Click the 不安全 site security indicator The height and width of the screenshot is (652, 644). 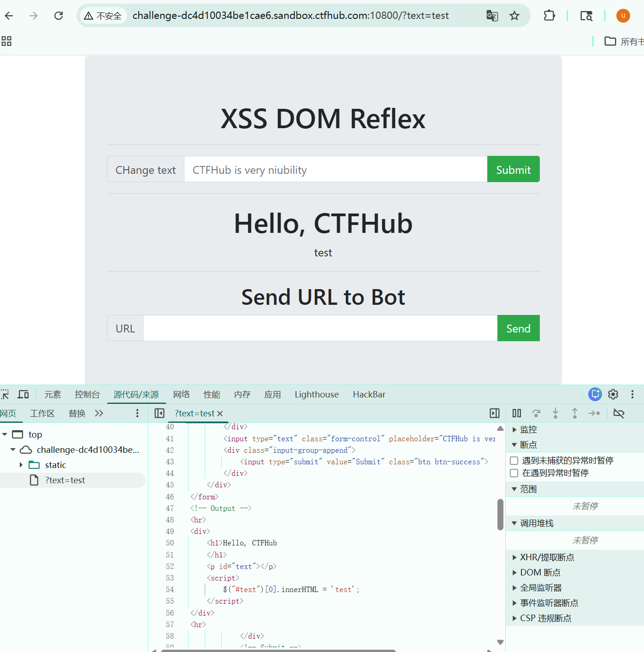click(103, 16)
